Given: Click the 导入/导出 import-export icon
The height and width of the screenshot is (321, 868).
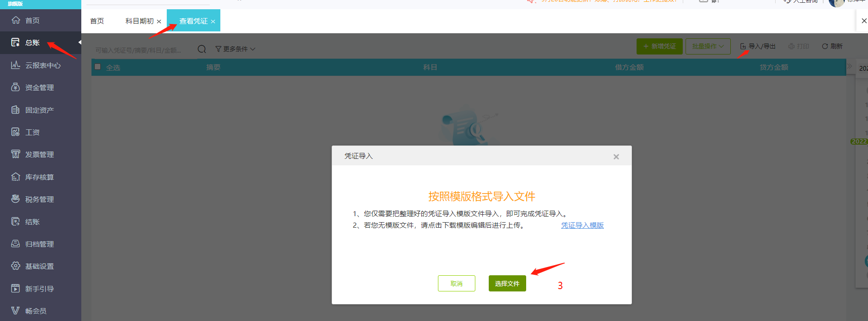Looking at the screenshot, I should 743,46.
